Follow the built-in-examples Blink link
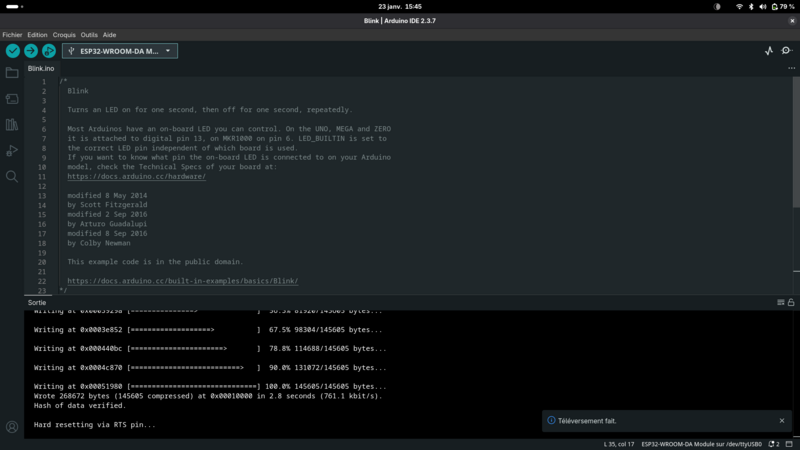This screenshot has width=800, height=450. pos(183,281)
